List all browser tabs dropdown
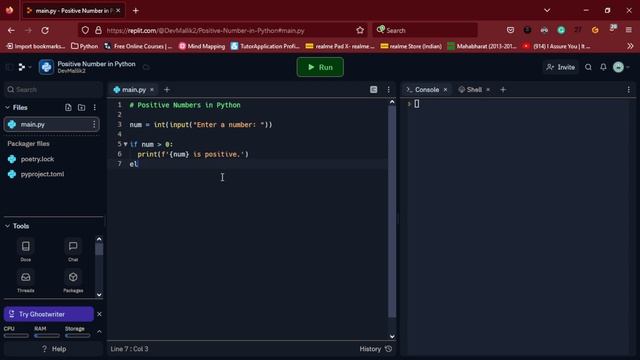Image resolution: width=640 pixels, height=360 pixels. [x=547, y=11]
